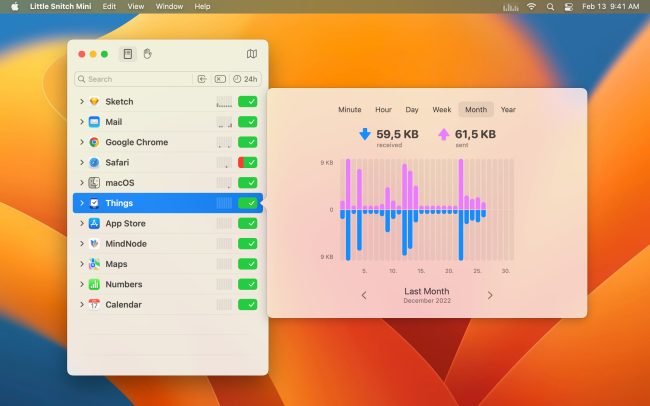Go to previous month with left arrow
Screen dimensions: 650x406
click(364, 295)
